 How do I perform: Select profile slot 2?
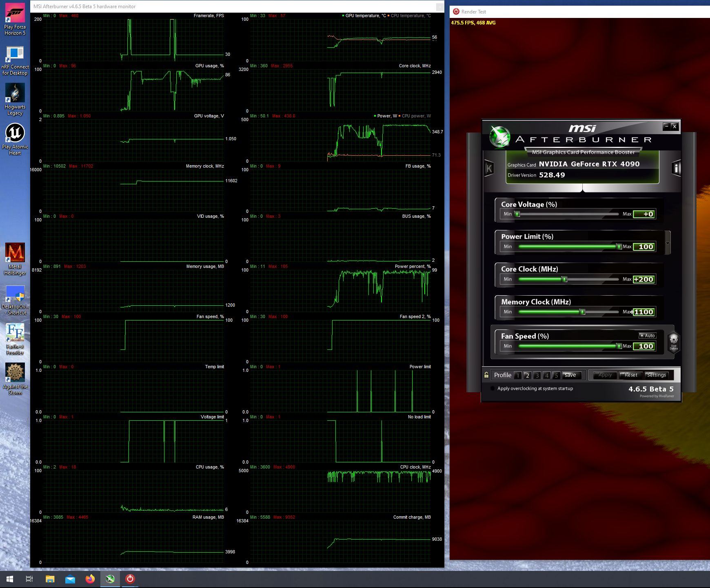[527, 376]
